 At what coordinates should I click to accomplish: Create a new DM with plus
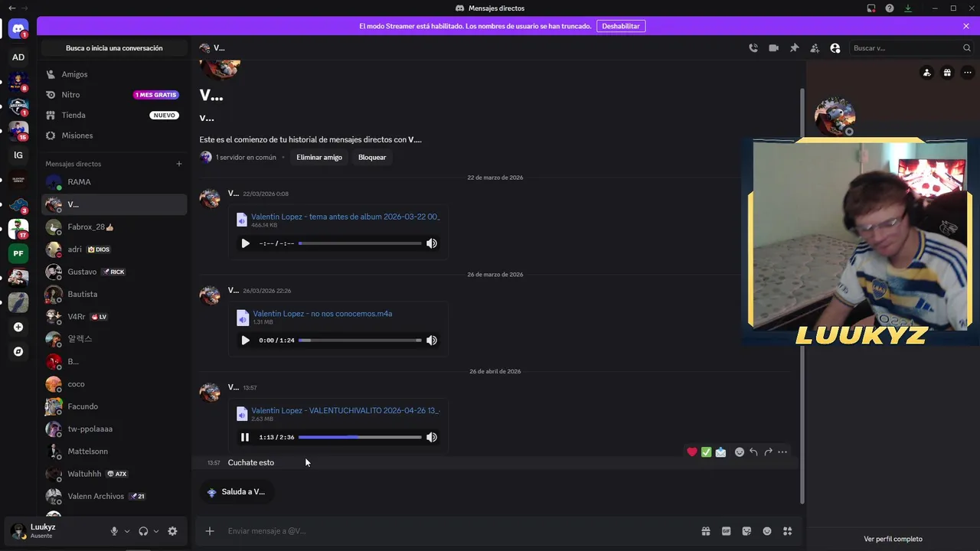[x=179, y=164]
